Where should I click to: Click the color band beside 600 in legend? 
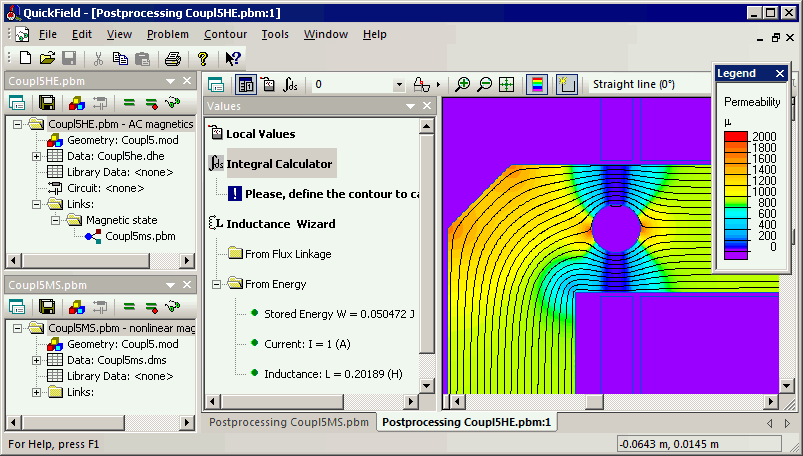[736, 213]
